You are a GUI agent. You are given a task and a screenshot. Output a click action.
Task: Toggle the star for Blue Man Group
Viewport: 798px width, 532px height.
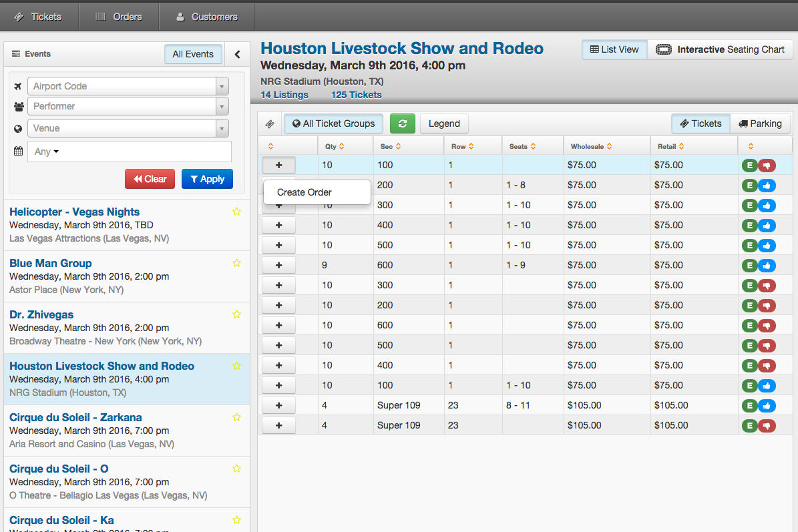(x=236, y=263)
